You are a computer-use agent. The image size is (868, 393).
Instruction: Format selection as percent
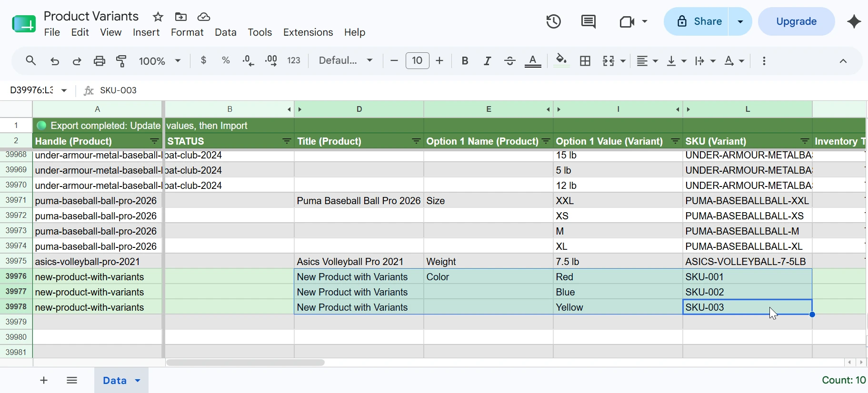(226, 60)
